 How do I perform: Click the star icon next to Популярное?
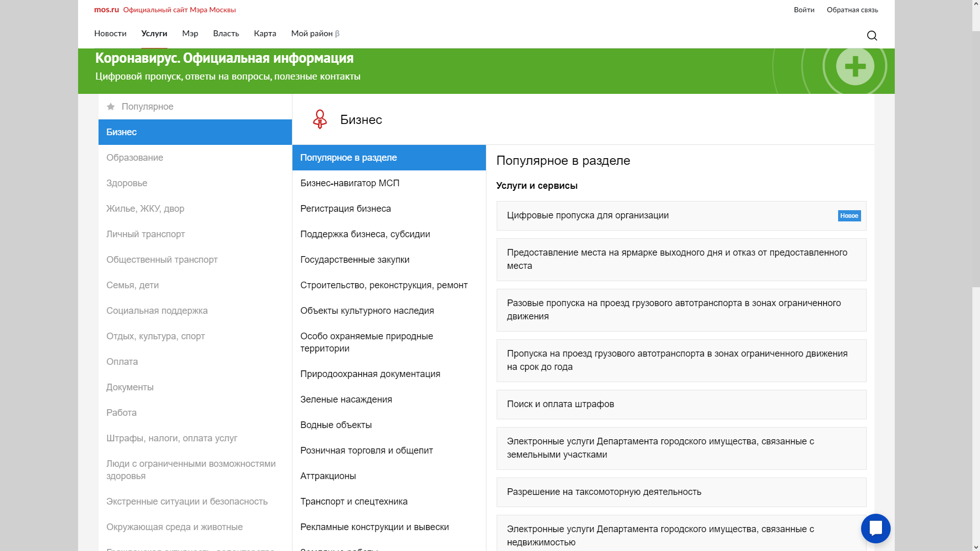[111, 107]
